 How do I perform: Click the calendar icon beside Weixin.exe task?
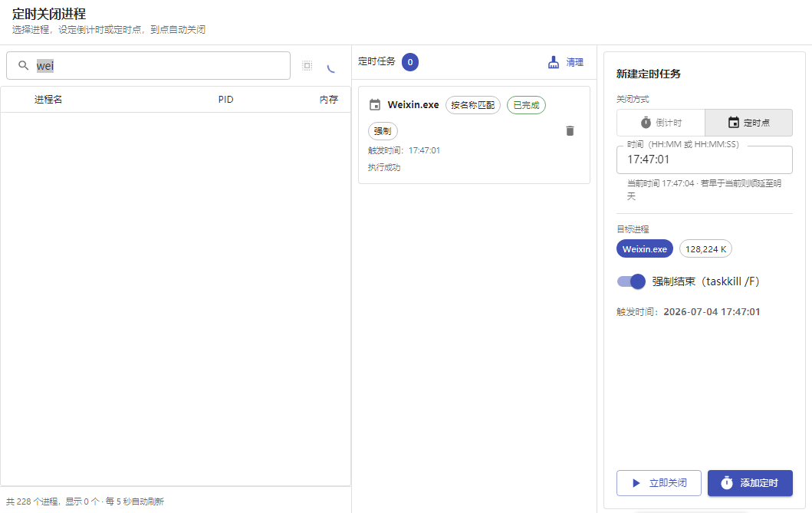pyautogui.click(x=375, y=104)
